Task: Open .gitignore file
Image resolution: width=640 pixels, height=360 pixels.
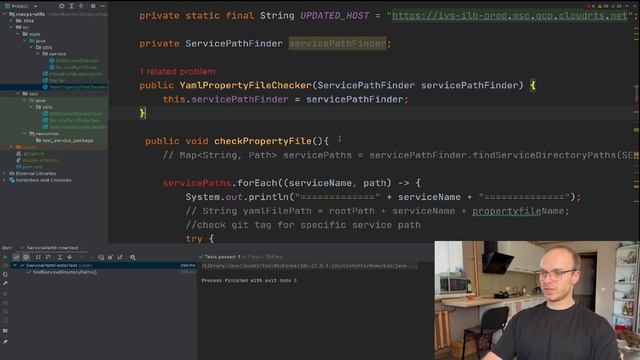Action: click(x=30, y=154)
